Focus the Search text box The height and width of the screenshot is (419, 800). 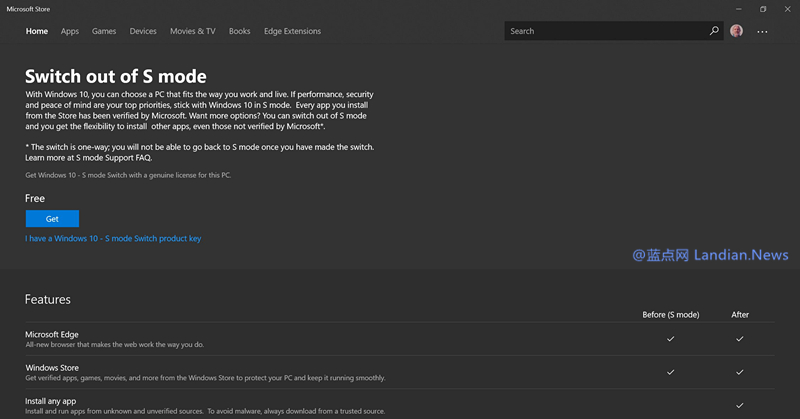pyautogui.click(x=605, y=31)
